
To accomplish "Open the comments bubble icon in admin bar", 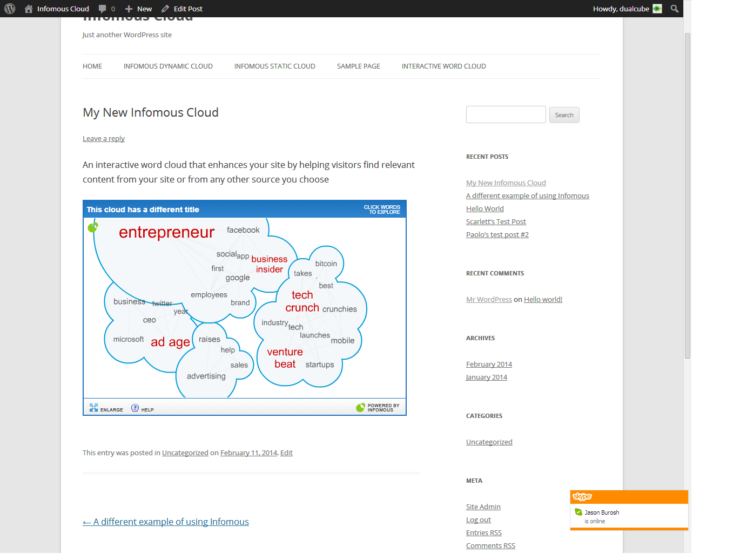I will 103,9.
